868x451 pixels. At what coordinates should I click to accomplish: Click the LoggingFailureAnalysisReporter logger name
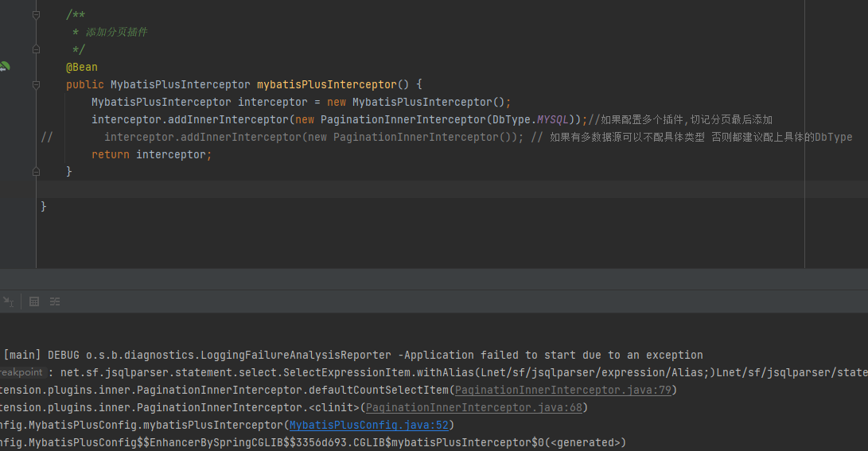click(x=296, y=355)
